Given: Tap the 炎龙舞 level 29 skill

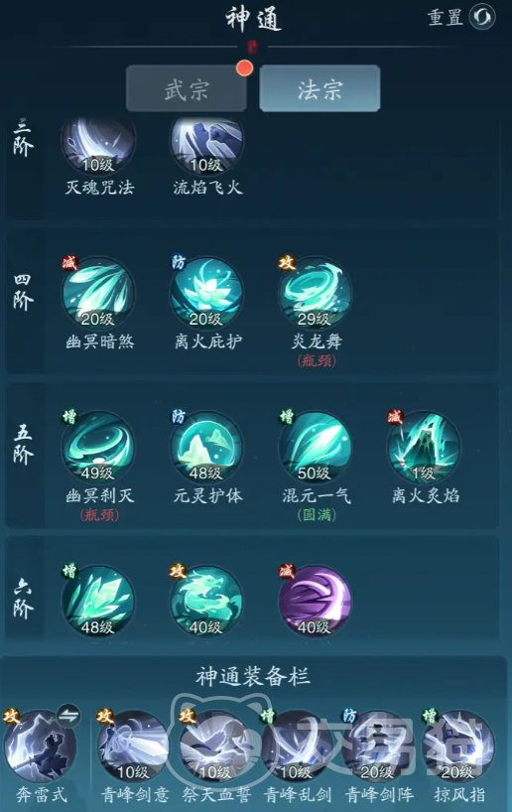Looking at the screenshot, I should [x=315, y=294].
